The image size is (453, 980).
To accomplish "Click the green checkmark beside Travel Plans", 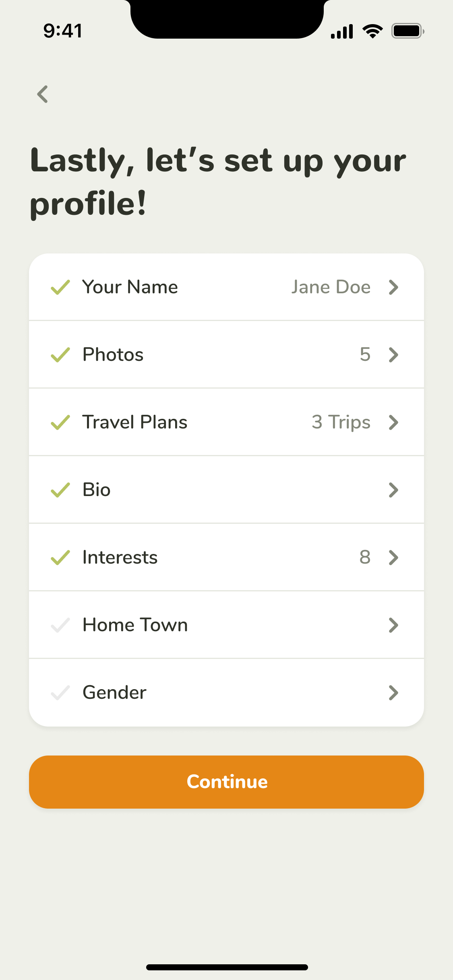I will (x=60, y=422).
